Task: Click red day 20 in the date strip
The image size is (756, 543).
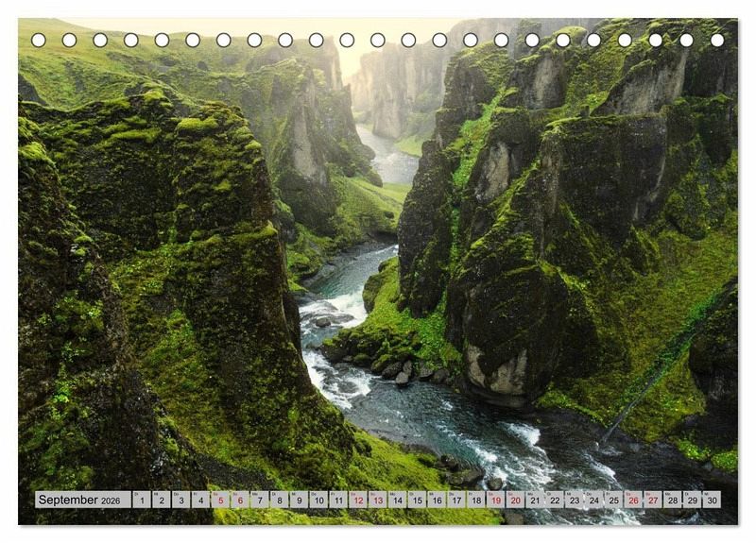Action: tap(515, 500)
